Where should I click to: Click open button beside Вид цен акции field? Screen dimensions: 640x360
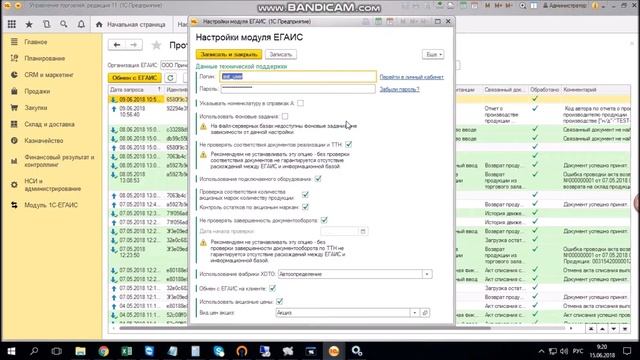tap(425, 313)
